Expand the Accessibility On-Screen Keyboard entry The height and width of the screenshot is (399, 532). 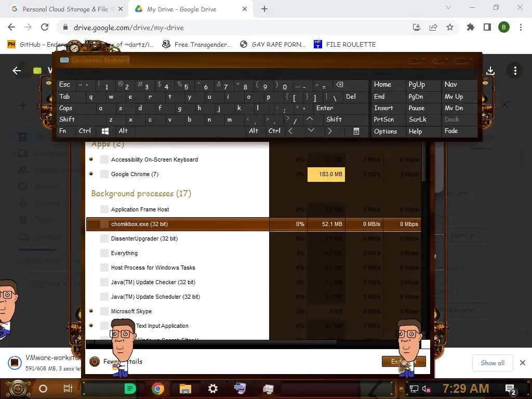click(x=91, y=159)
